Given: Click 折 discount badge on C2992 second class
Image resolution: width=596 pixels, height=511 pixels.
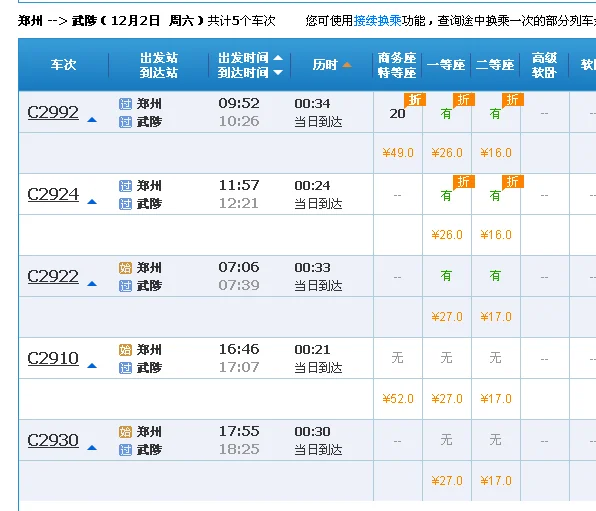Looking at the screenshot, I should pyautogui.click(x=513, y=100).
